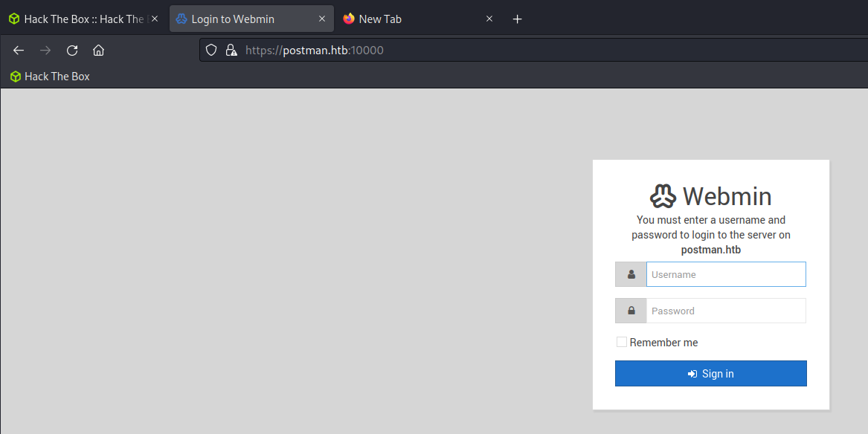Switch to the Login to Webmin tab
Screen dimensions: 868x434
252,19
